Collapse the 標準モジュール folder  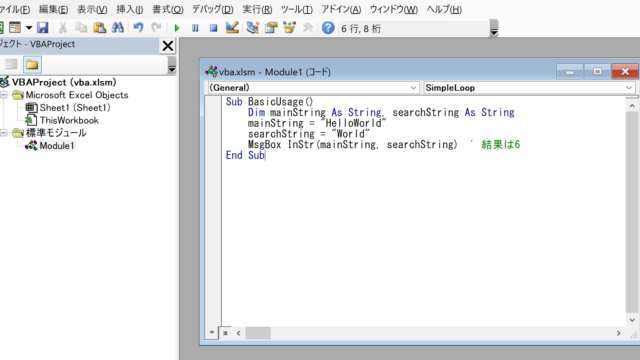coord(4,133)
